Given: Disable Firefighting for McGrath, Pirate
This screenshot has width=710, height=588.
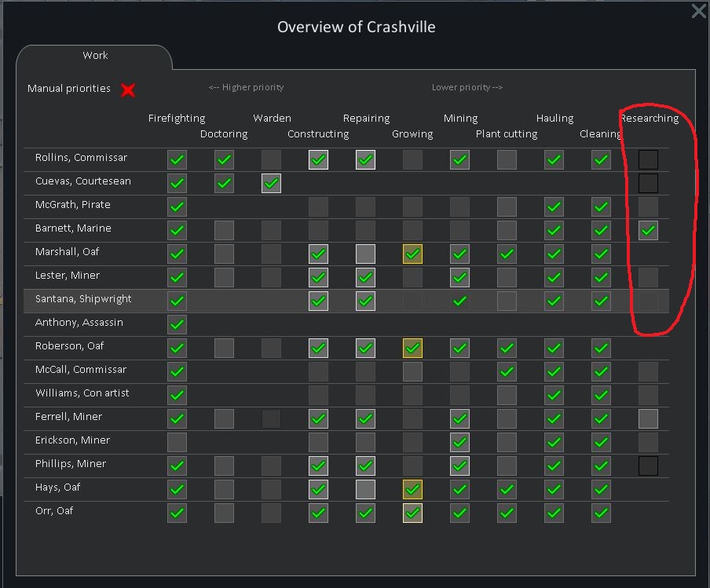Looking at the screenshot, I should click(x=177, y=206).
